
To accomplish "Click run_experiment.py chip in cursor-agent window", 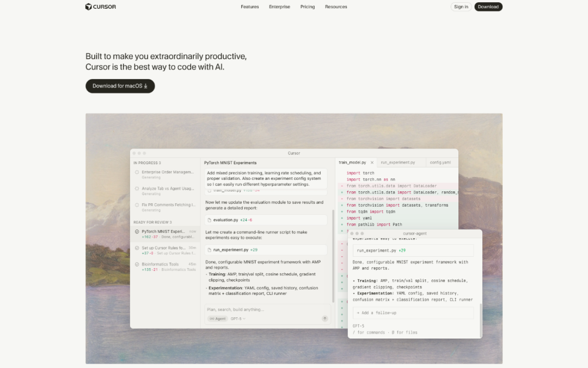I will pyautogui.click(x=413, y=250).
